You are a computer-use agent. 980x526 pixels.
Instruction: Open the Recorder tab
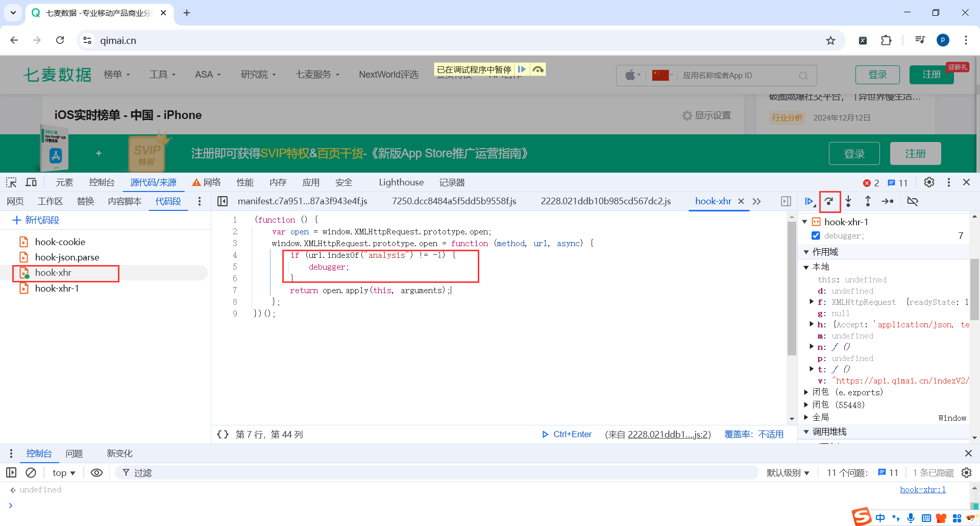pos(452,182)
